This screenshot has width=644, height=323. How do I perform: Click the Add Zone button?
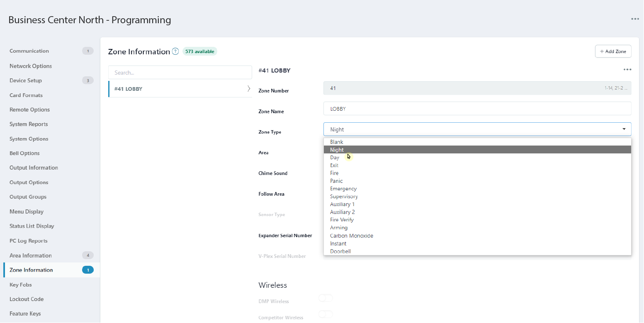click(x=613, y=51)
